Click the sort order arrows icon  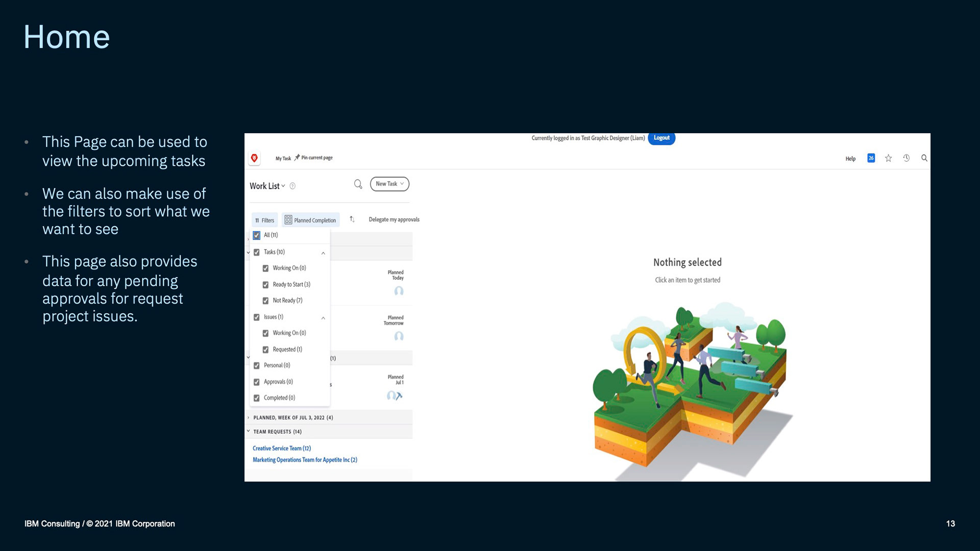(352, 219)
